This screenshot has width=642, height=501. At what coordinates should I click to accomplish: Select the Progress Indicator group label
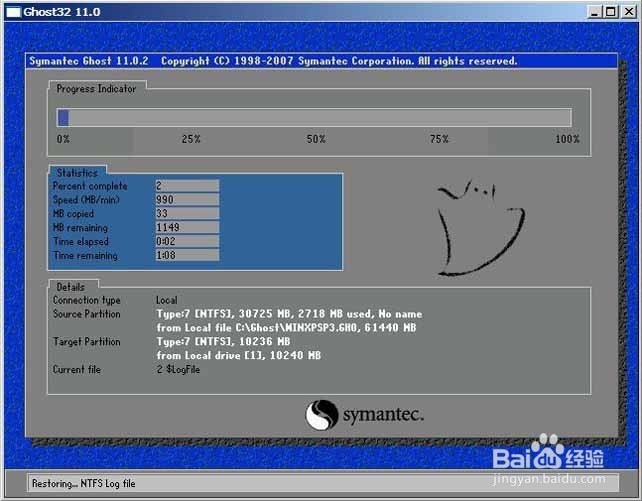coord(96,88)
